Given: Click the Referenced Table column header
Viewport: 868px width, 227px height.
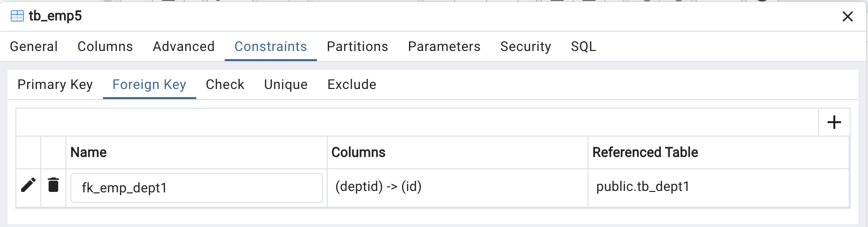Looking at the screenshot, I should 645,152.
